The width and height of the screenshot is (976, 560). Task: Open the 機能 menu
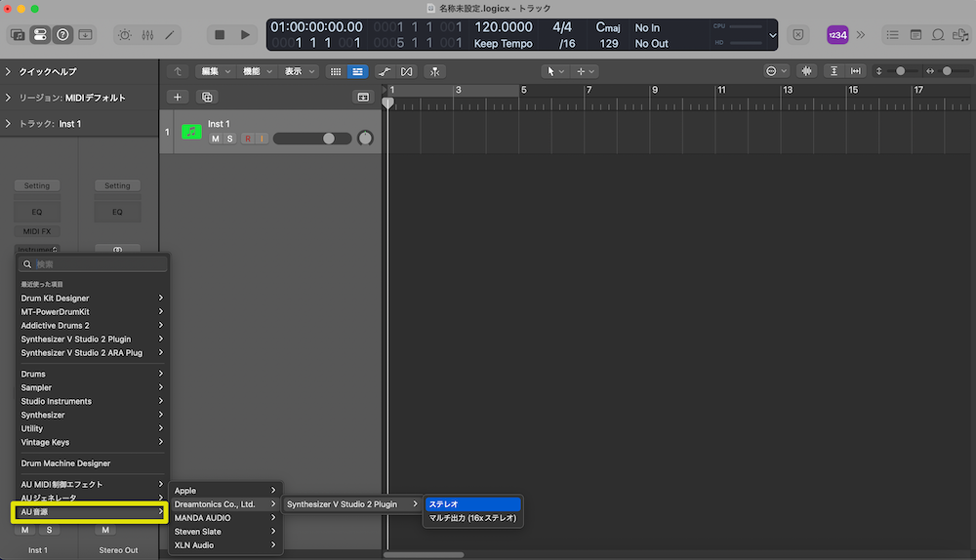point(257,71)
